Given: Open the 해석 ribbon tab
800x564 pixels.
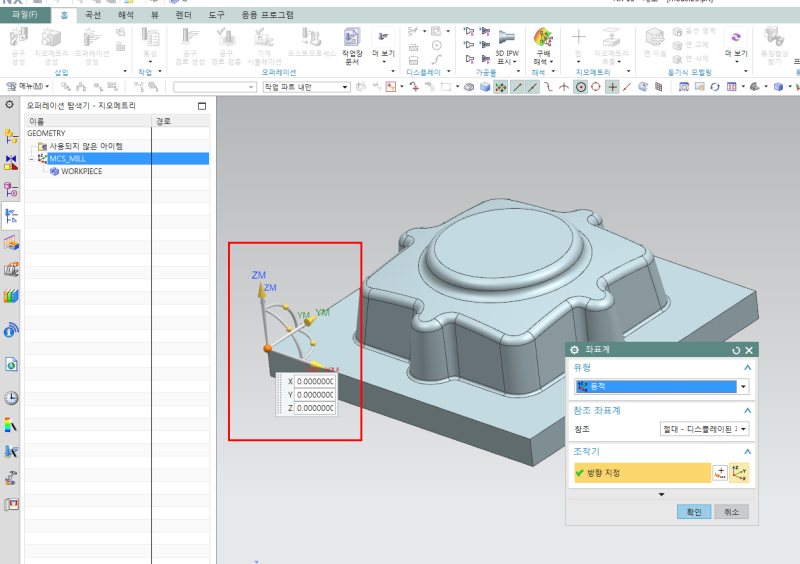Looking at the screenshot, I should (x=126, y=16).
